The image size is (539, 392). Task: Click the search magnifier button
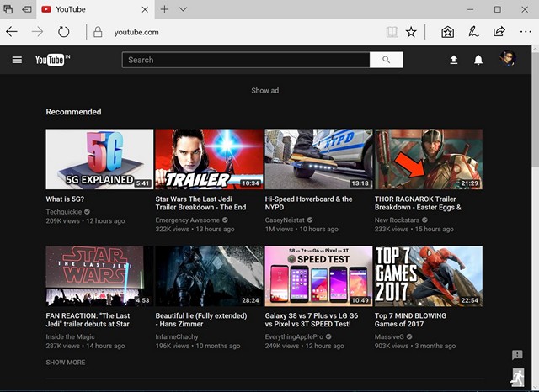386,60
